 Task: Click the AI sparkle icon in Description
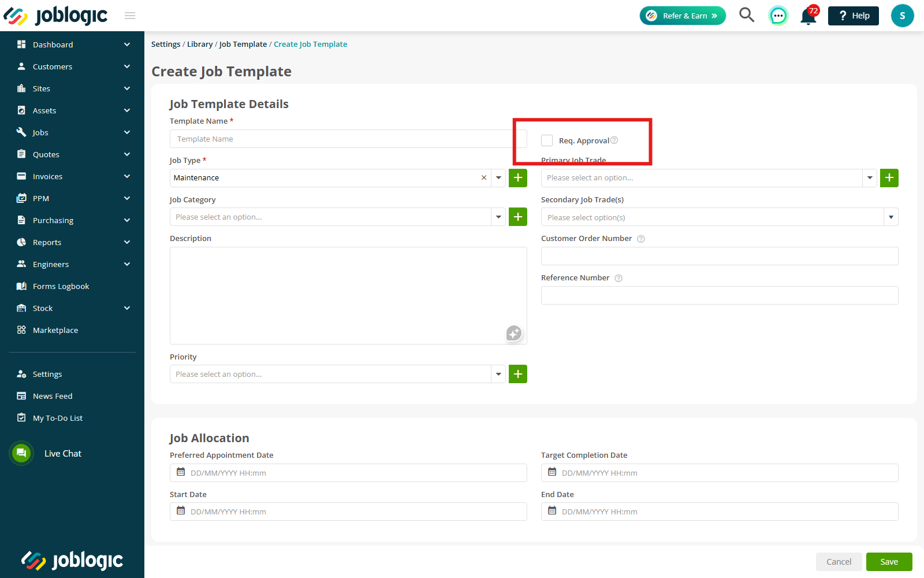click(514, 333)
